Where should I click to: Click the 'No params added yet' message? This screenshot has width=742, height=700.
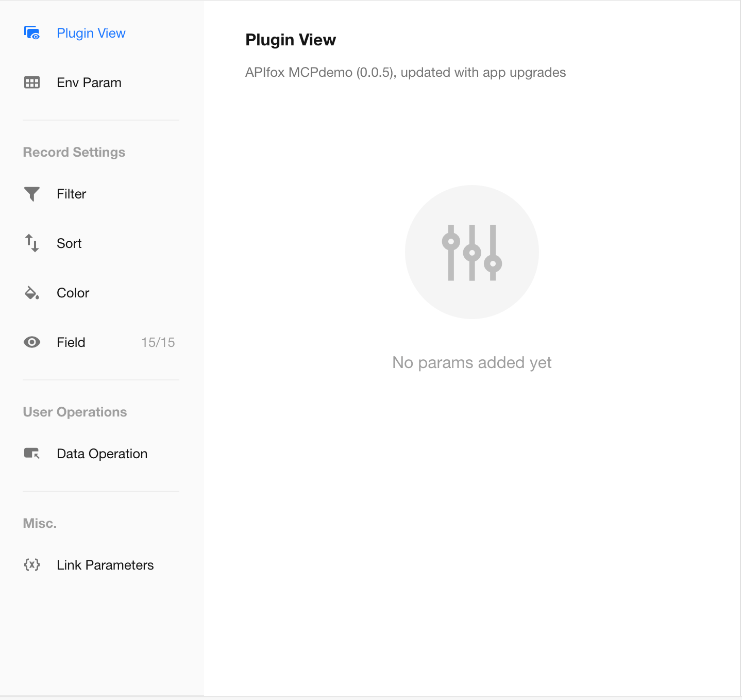(471, 362)
